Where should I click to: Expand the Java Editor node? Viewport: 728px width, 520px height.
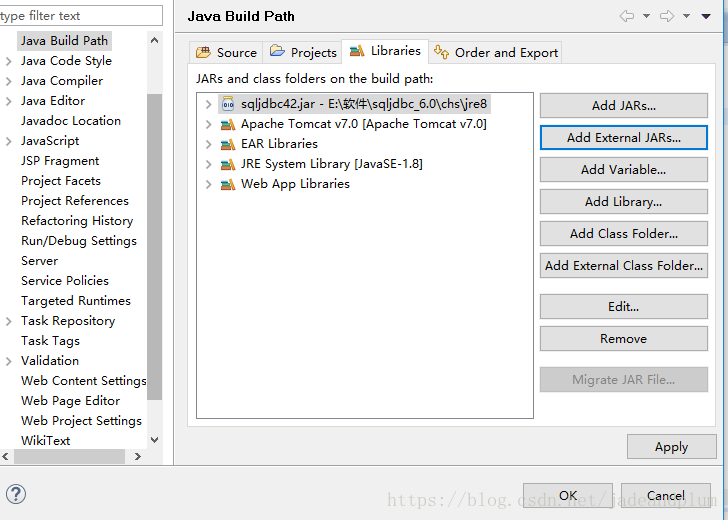[x=8, y=101]
